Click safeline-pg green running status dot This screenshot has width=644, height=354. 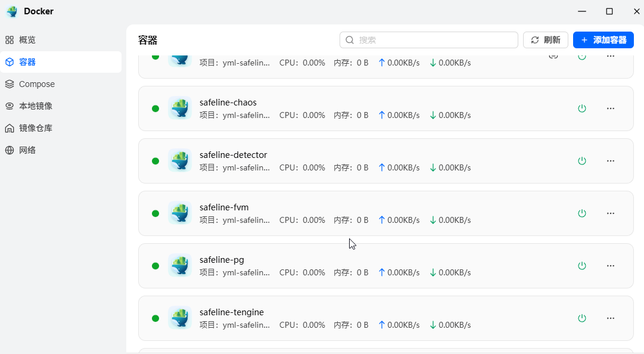click(155, 266)
